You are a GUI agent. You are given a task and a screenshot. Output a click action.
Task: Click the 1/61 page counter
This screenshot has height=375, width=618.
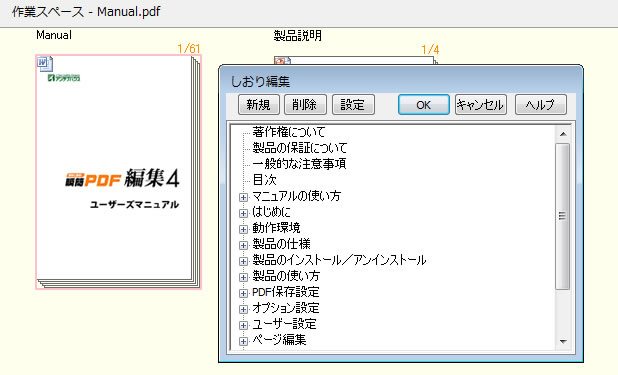(189, 49)
